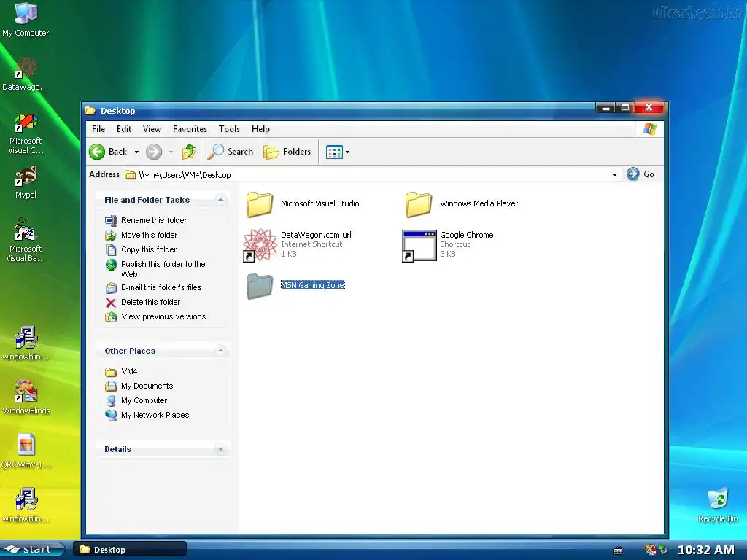
Task: Open the Favorites menu
Action: tap(190, 129)
